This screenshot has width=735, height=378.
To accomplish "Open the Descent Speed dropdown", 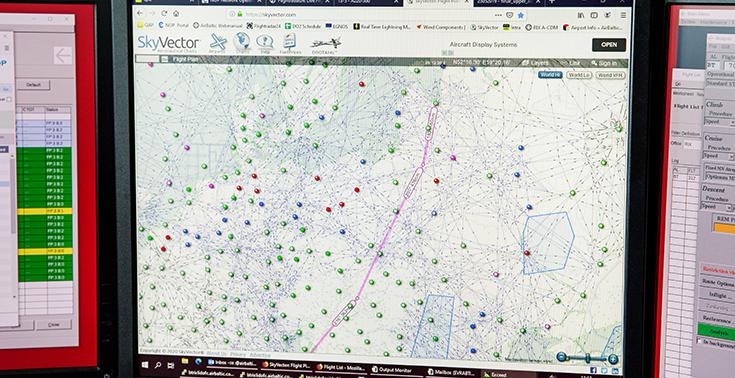I will click(717, 207).
